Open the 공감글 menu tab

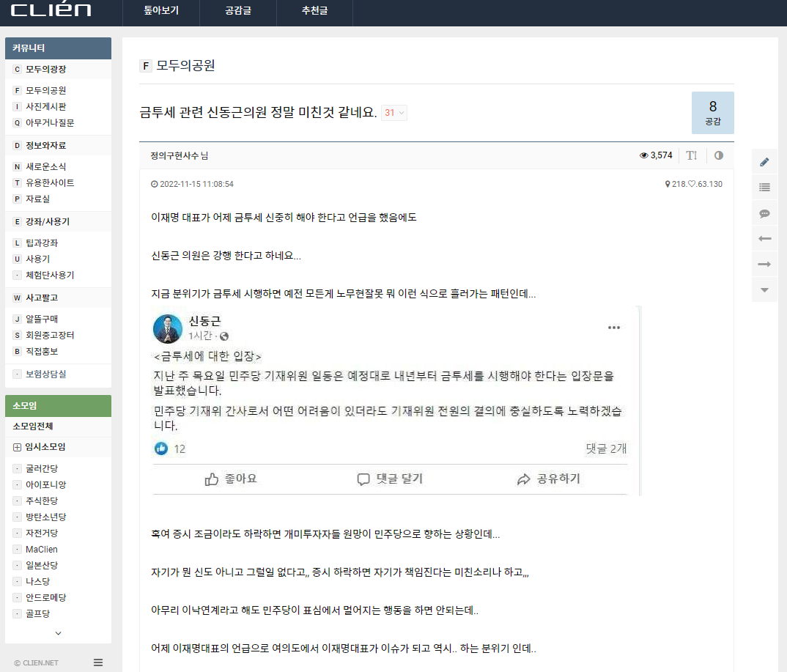[x=238, y=10]
